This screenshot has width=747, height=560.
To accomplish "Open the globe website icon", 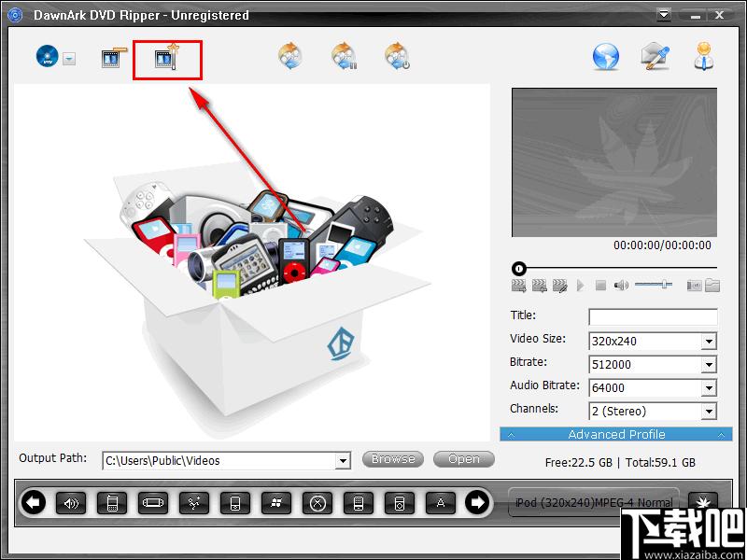I will tap(606, 57).
